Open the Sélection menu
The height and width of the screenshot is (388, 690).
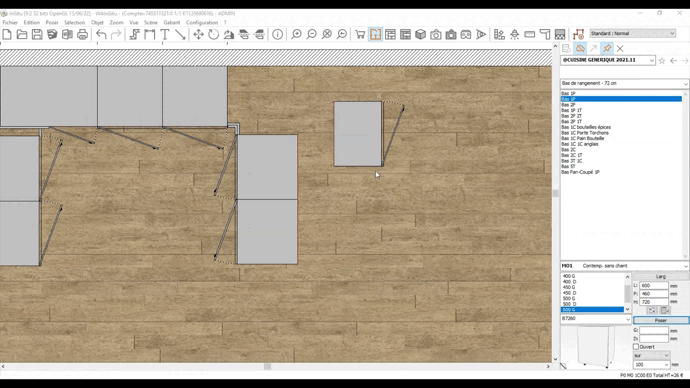pyautogui.click(x=74, y=22)
